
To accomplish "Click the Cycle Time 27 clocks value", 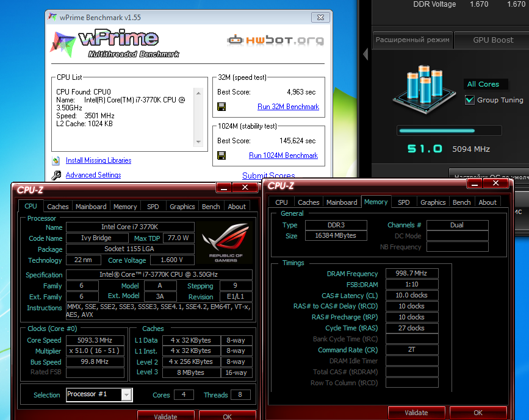I will [x=412, y=328].
